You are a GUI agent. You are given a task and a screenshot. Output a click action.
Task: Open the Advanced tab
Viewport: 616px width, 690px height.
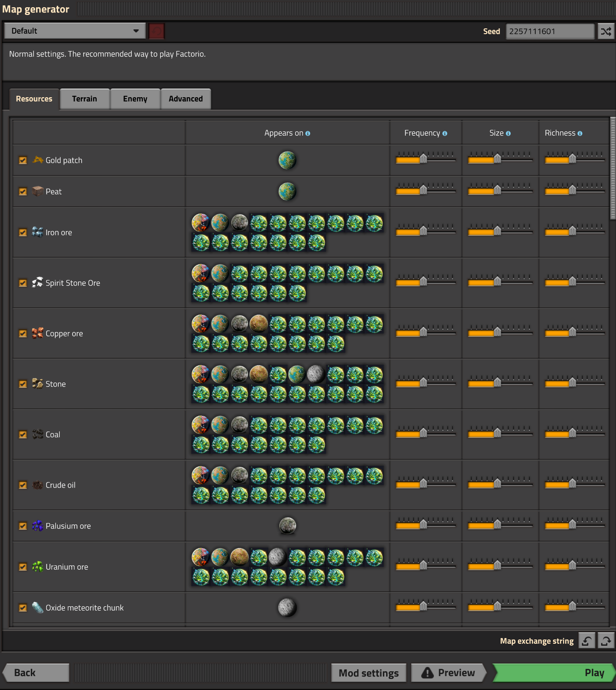point(186,99)
